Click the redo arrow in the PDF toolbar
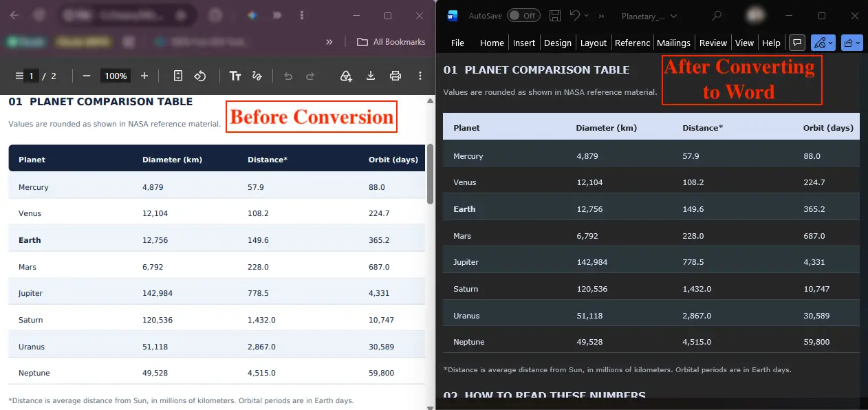The image size is (868, 410). 310,76
